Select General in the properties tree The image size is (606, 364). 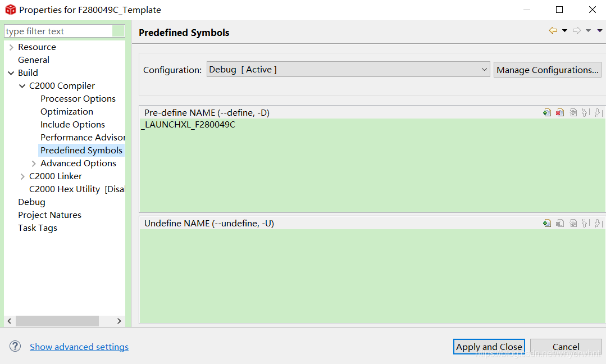coord(34,60)
